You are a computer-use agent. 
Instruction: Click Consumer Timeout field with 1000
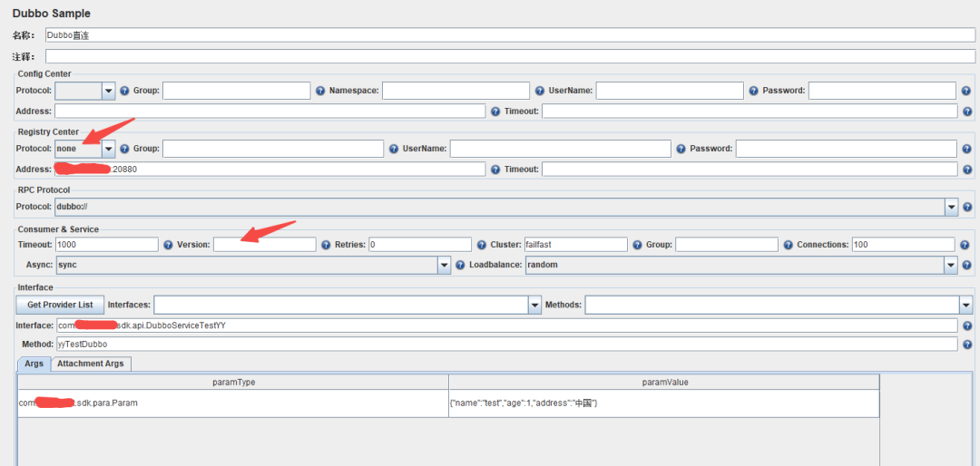pos(107,245)
